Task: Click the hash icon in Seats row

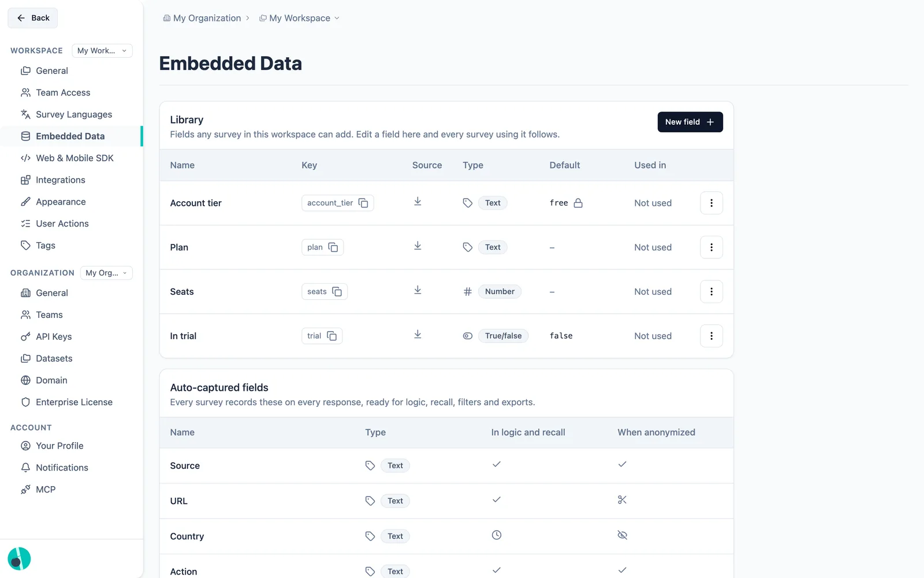Action: click(x=468, y=292)
